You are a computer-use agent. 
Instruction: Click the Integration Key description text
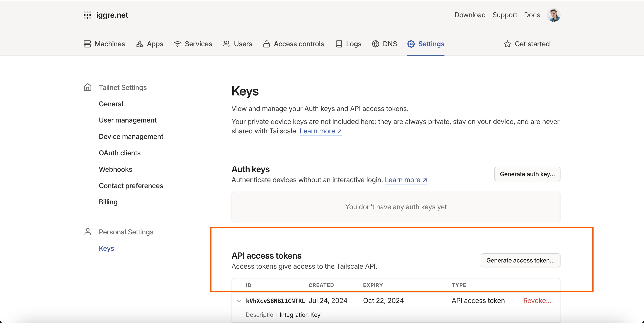[300, 315]
